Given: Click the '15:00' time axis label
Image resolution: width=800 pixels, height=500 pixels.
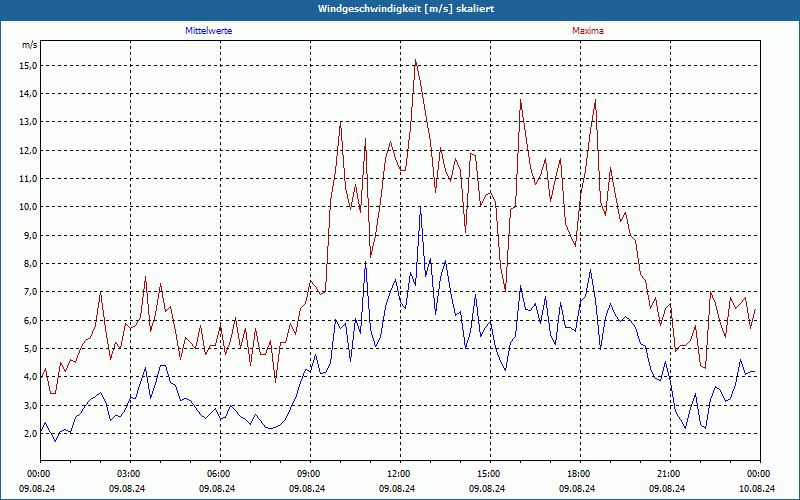Looking at the screenshot, I should [488, 474].
